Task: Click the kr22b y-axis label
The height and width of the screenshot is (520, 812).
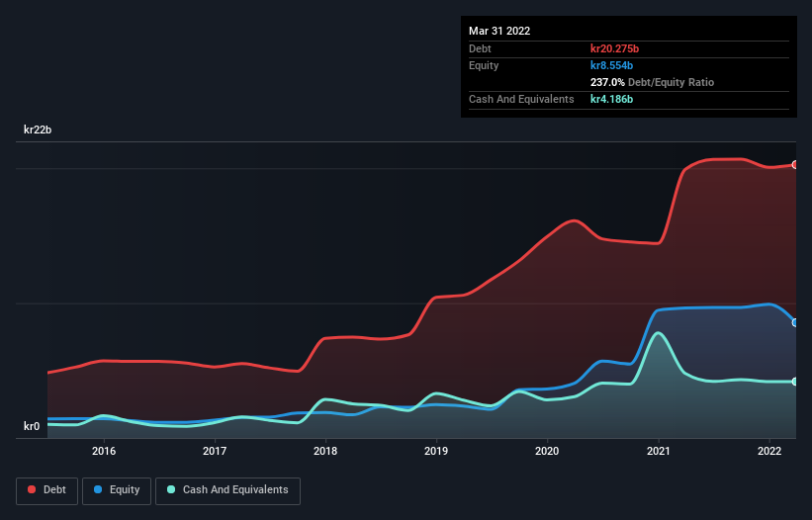Action: coord(38,130)
